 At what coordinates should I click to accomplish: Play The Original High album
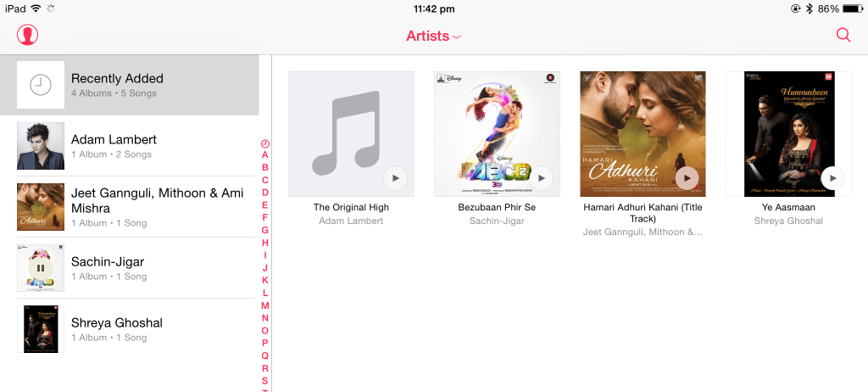[x=396, y=178]
